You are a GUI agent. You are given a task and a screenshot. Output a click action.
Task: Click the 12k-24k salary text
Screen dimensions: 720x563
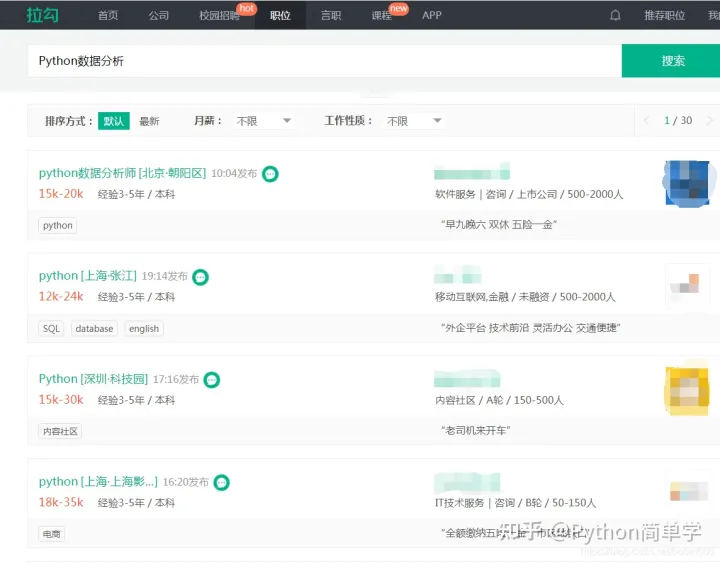click(x=61, y=297)
